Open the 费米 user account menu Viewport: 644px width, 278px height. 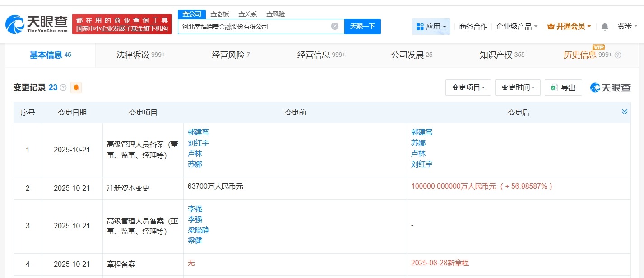click(627, 27)
